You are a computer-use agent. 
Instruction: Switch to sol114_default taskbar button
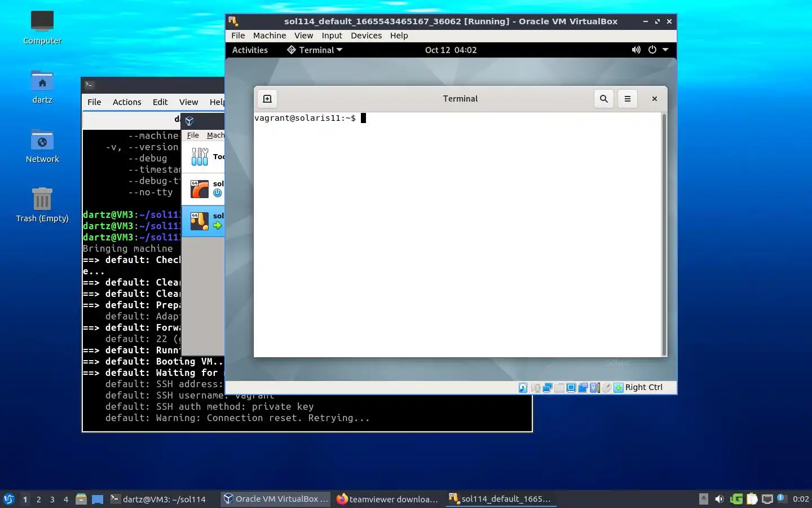tap(500, 499)
